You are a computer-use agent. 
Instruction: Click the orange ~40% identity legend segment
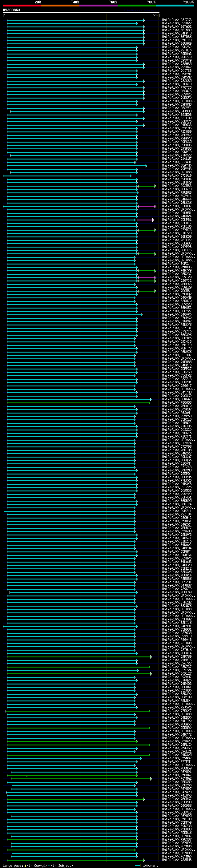click(x=60, y=6)
